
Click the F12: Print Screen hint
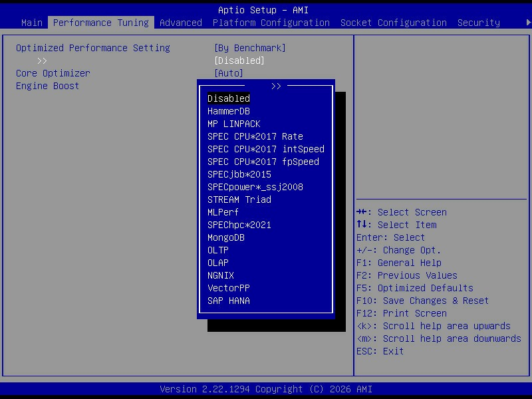click(x=402, y=313)
